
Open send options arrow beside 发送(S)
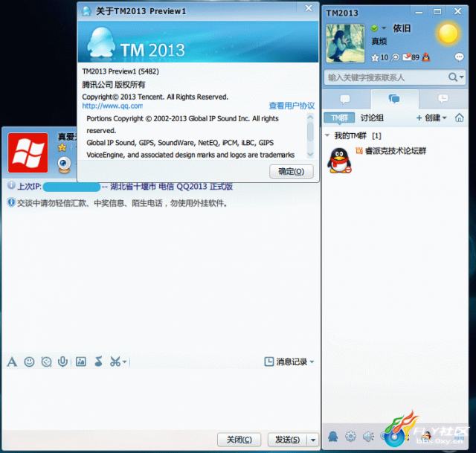[313, 440]
